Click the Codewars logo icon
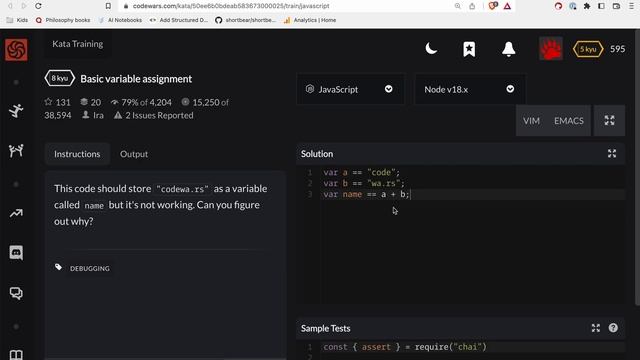 tap(16, 49)
